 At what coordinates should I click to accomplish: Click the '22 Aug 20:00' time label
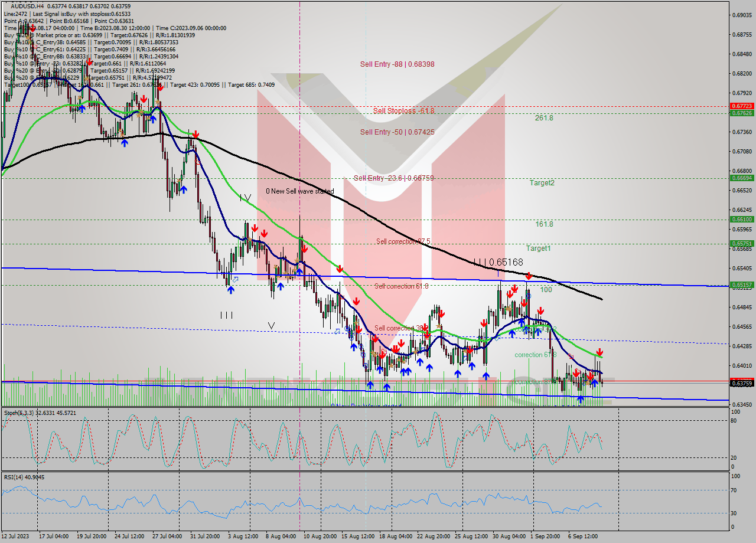[x=433, y=537]
